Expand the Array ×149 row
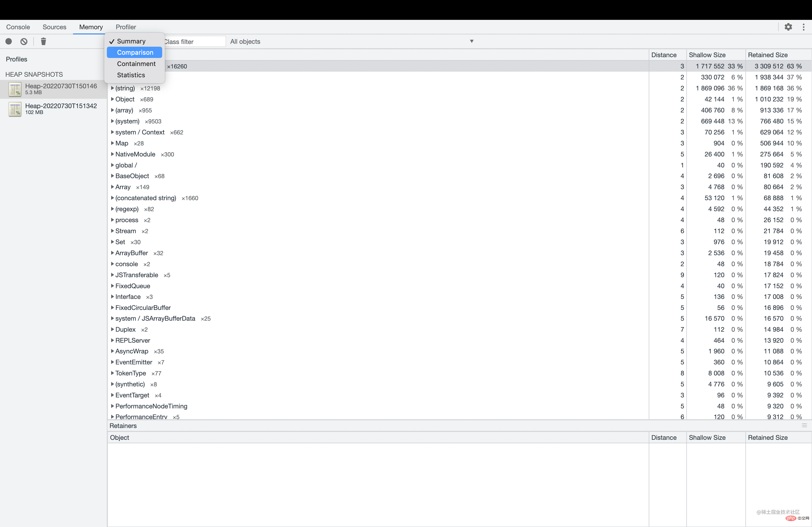Viewport: 812px width, 527px height. coord(112,187)
